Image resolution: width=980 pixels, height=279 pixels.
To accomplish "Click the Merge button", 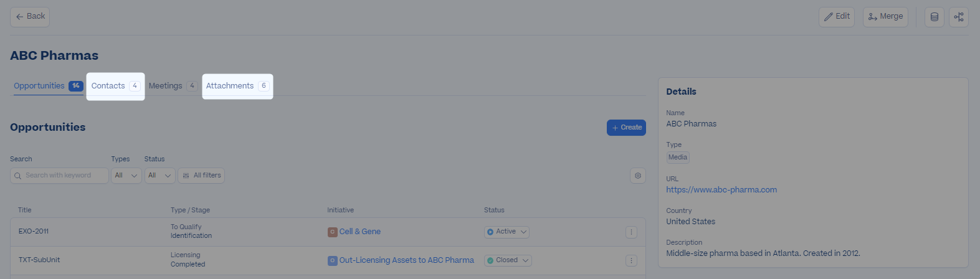I will point(885,17).
